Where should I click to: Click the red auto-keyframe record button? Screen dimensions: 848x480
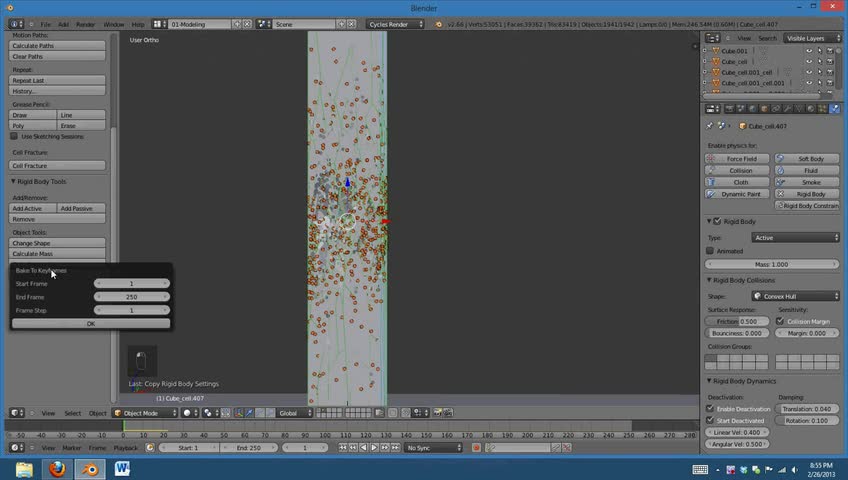(x=476, y=448)
